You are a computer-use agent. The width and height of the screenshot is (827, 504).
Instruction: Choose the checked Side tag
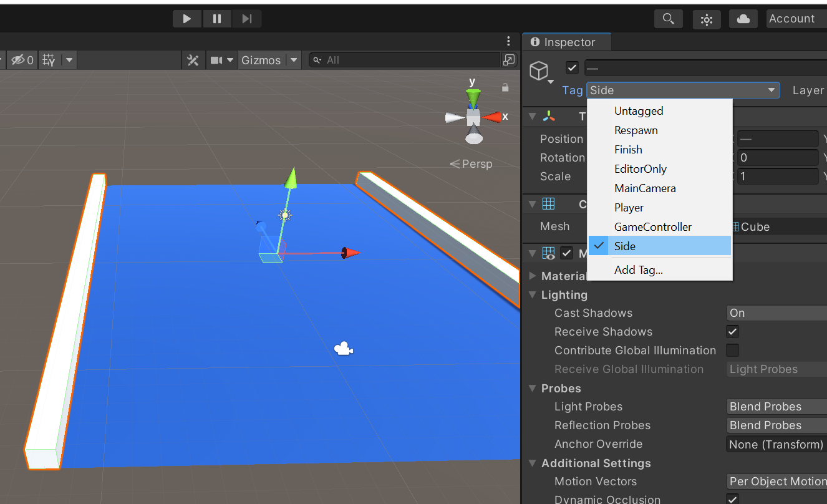[660, 246]
